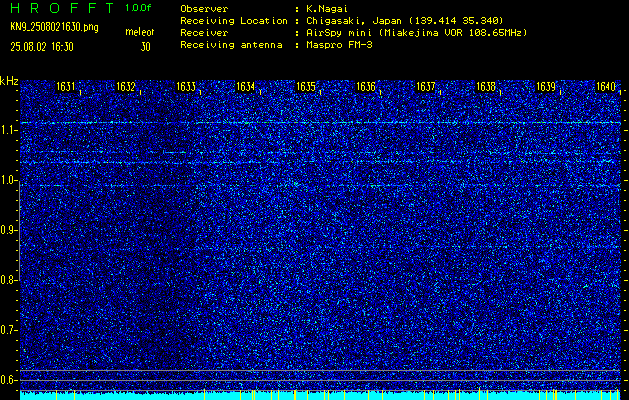Click the Receiving Location label
Image resolution: width=629 pixels, height=400 pixels.
[234, 20]
